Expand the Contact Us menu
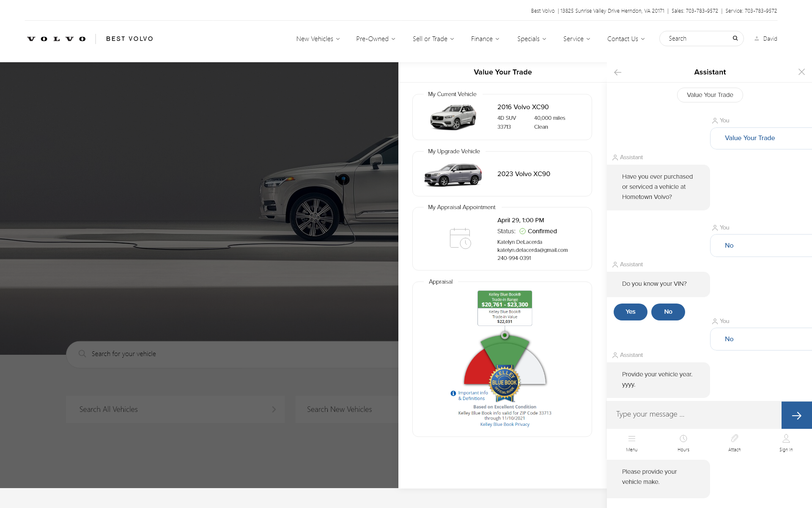This screenshot has height=508, width=812. tap(626, 39)
